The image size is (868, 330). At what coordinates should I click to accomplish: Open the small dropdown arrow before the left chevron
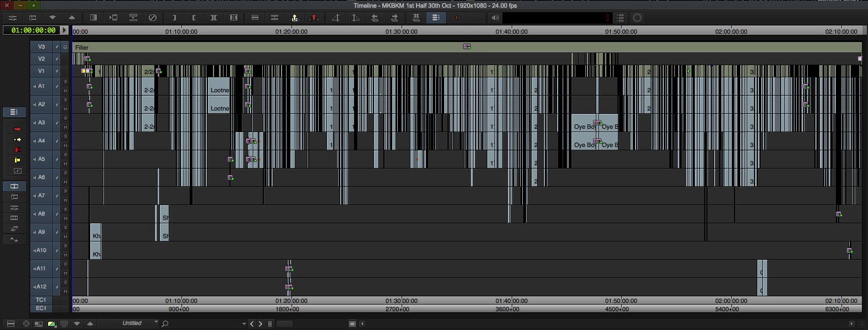pyautogui.click(x=244, y=324)
